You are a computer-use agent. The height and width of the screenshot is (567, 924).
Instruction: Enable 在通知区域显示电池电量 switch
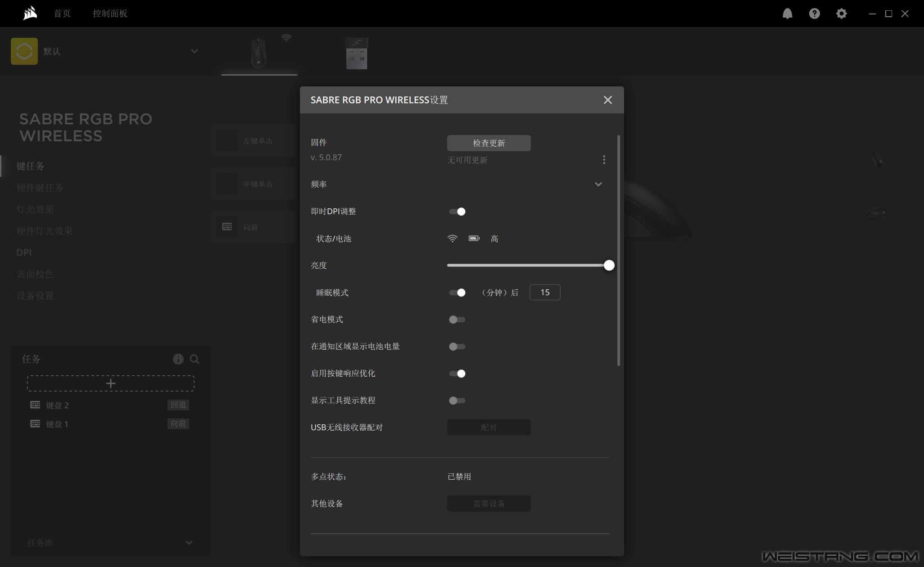pos(457,346)
